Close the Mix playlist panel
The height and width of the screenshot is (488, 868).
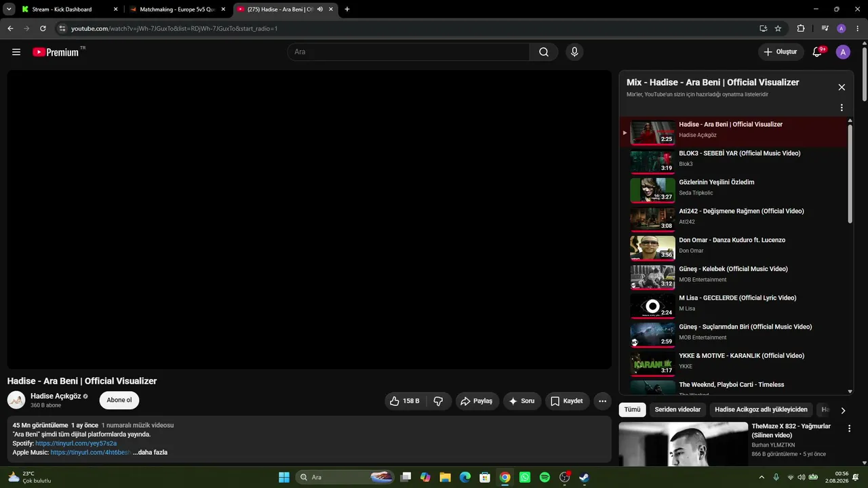click(842, 87)
